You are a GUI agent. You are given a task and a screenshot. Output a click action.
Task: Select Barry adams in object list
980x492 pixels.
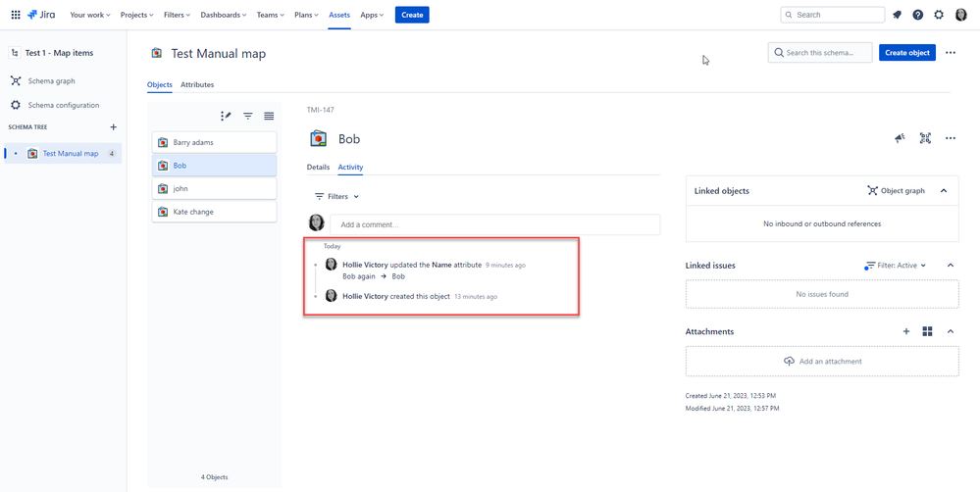pyautogui.click(x=215, y=142)
